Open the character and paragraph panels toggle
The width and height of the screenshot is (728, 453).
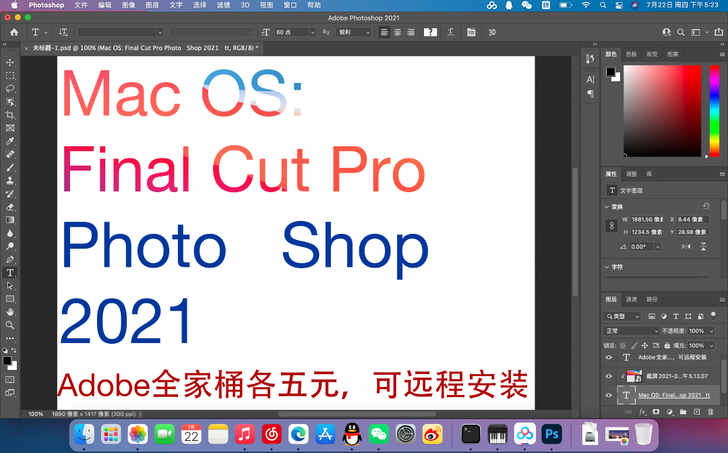pyautogui.click(x=471, y=32)
